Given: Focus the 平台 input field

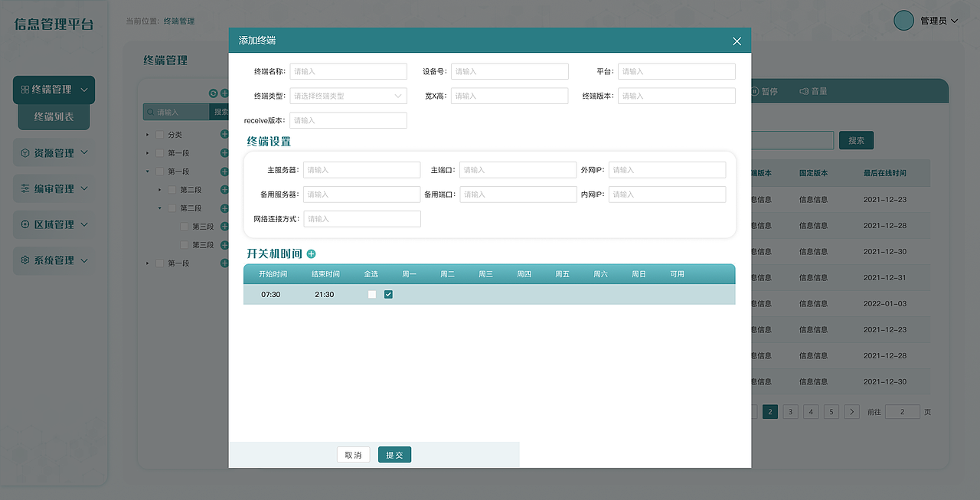Looking at the screenshot, I should coord(677,71).
